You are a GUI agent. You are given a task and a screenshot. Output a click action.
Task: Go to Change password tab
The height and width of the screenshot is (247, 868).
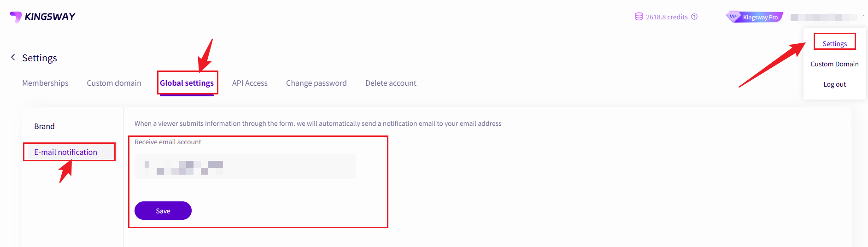pyautogui.click(x=316, y=83)
